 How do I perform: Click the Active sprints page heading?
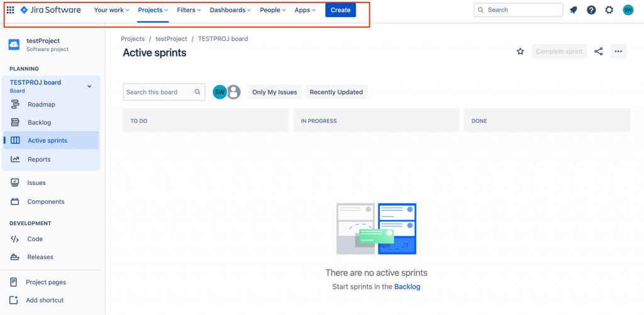[x=155, y=53]
